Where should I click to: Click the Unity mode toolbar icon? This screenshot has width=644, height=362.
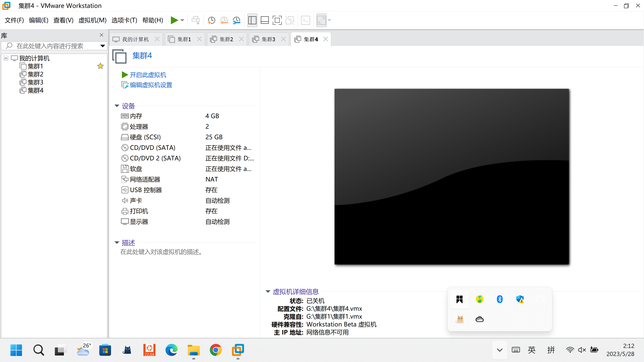point(290,20)
